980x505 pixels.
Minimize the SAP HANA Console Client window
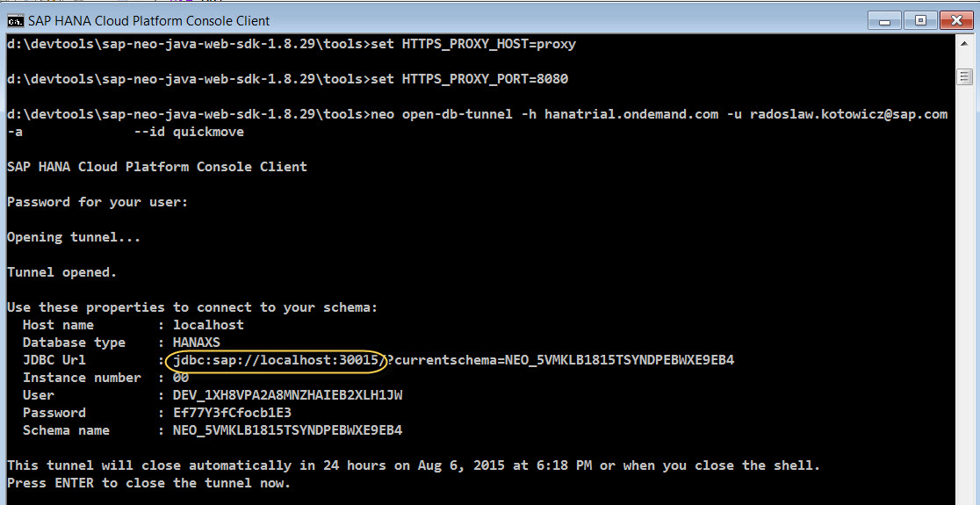pos(884,20)
